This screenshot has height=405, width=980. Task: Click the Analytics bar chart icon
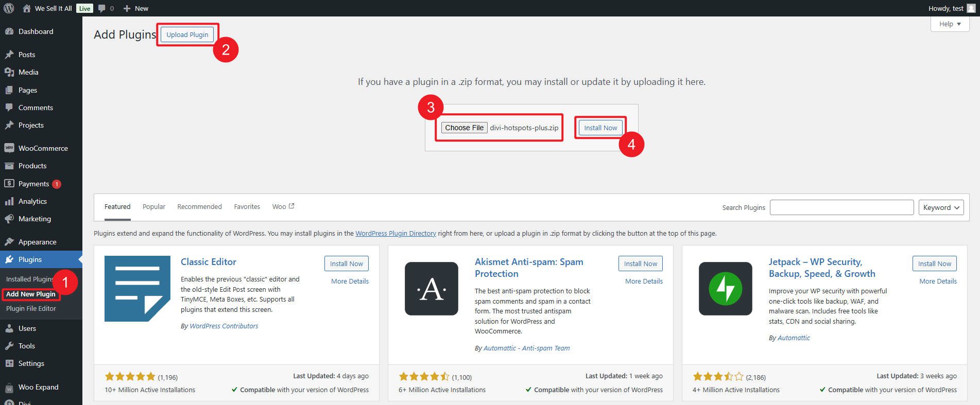coord(9,201)
